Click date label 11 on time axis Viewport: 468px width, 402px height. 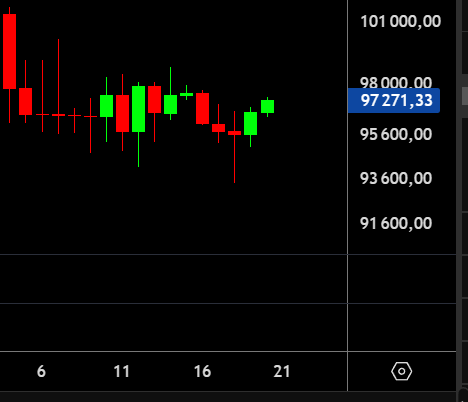pos(121,371)
